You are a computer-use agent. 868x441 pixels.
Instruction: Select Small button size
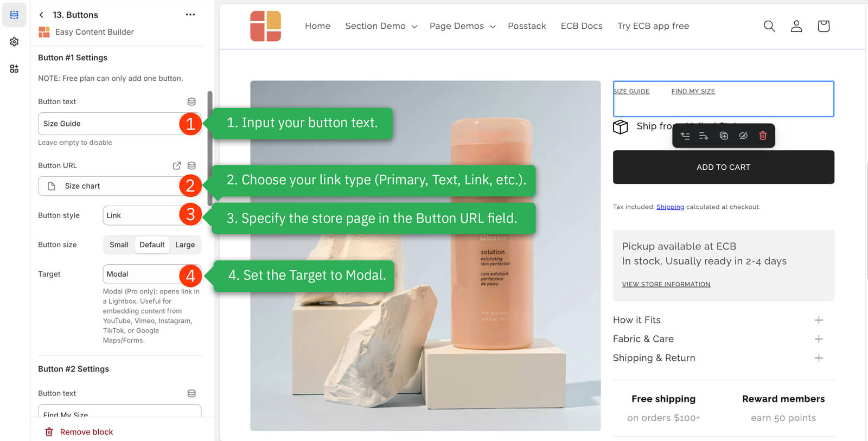pos(119,245)
